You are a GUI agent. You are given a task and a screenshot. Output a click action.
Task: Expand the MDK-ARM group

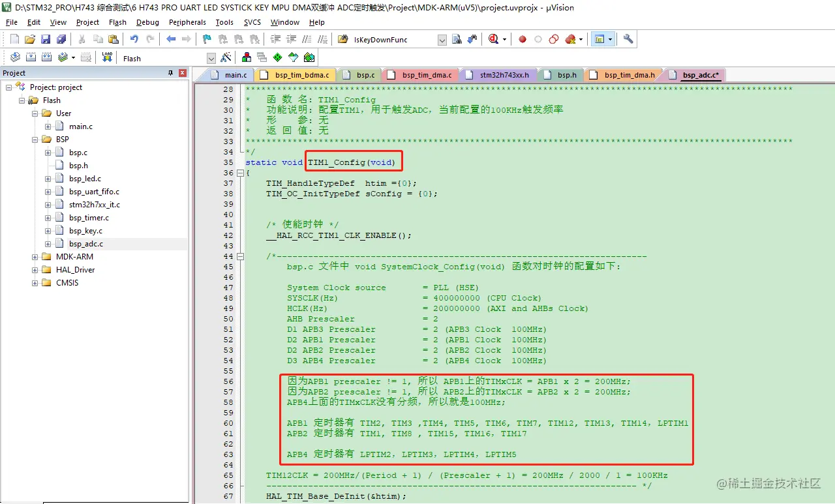pyautogui.click(x=35, y=257)
